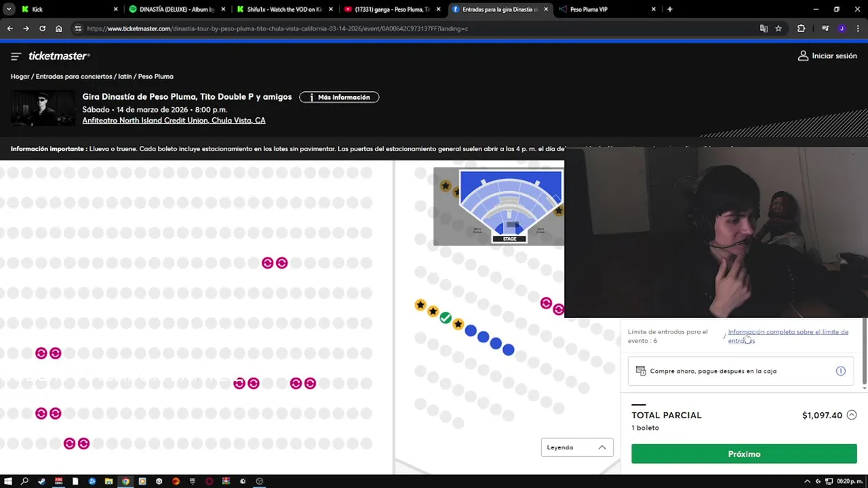Screen dimensions: 868x488
Task: Expand the TOTAL PARCIAL price details chevron
Action: 852,415
